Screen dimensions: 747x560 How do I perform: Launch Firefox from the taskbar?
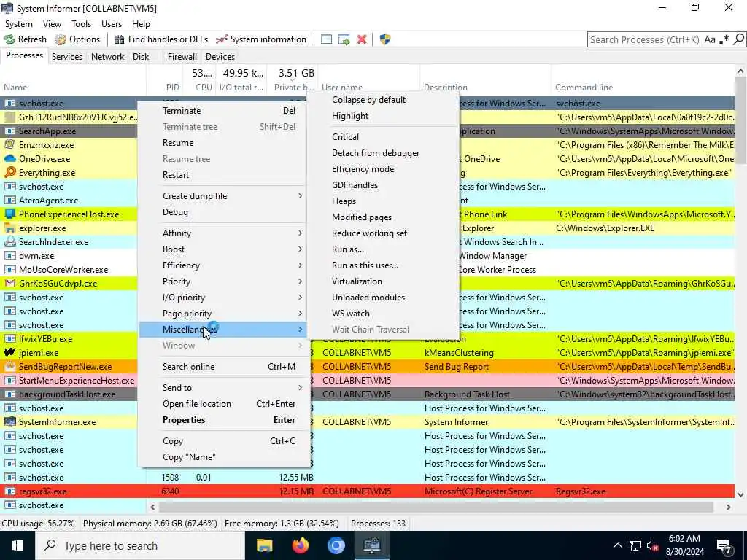tap(300, 545)
